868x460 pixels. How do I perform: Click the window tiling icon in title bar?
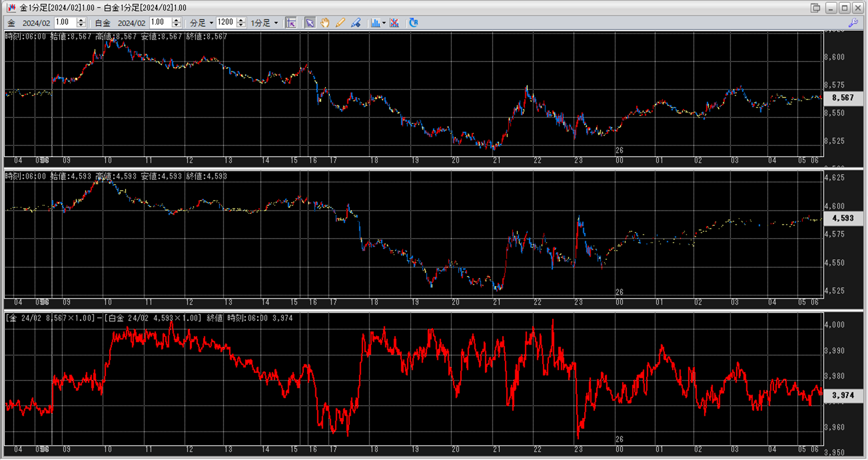(815, 8)
